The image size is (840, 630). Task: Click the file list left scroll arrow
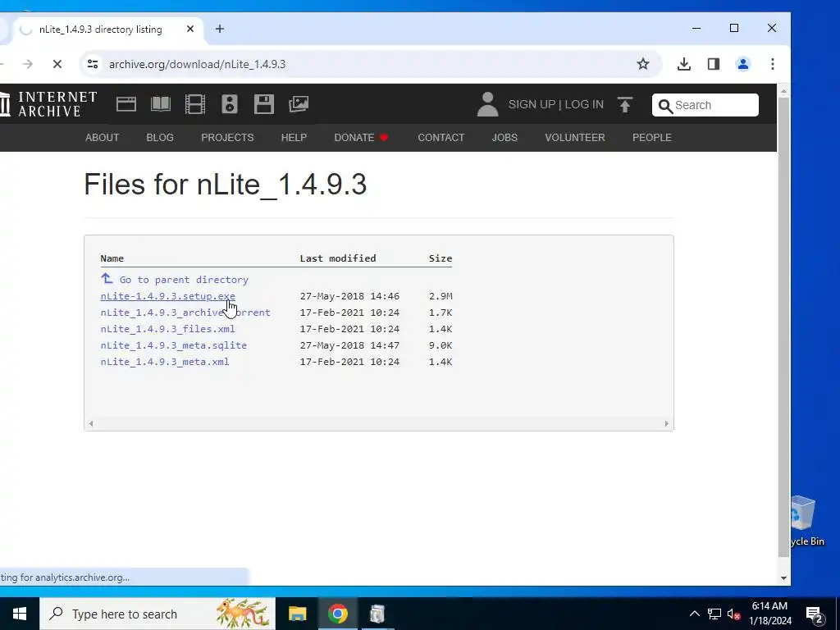click(x=91, y=424)
